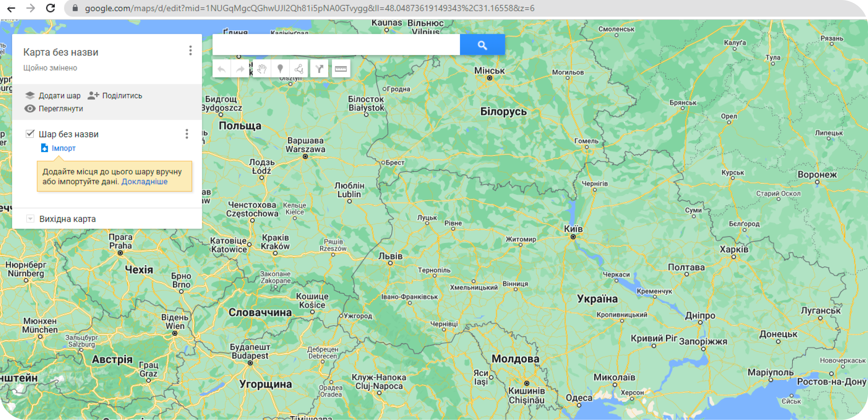This screenshot has height=420, width=868.
Task: Open the 'Докладніше' link in the tooltip
Action: [x=144, y=182]
